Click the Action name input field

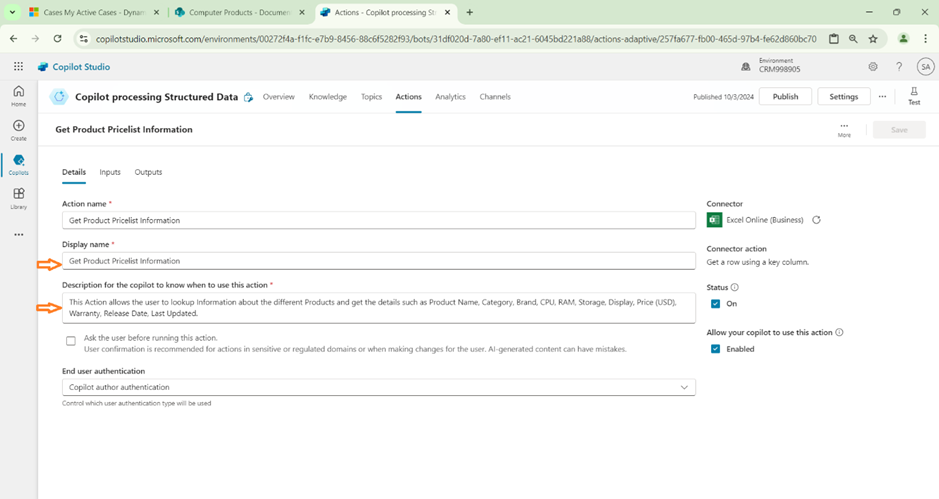click(x=378, y=220)
